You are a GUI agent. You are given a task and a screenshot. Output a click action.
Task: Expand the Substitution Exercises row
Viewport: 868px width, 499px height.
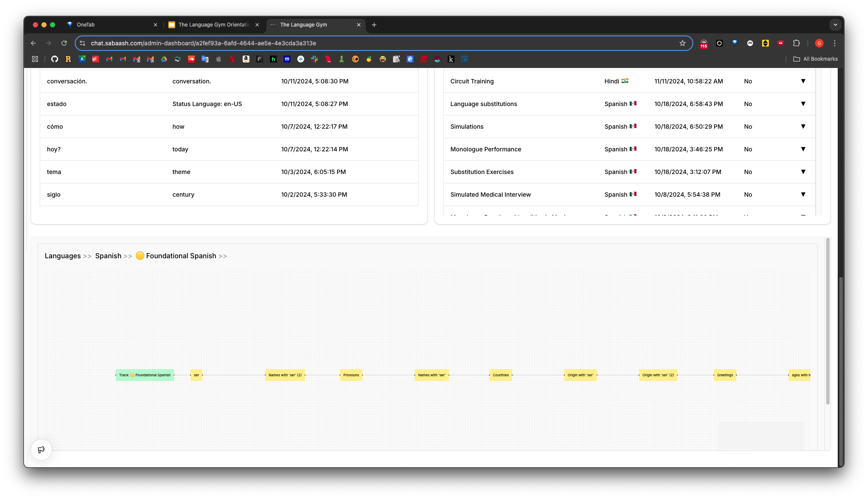(x=803, y=172)
